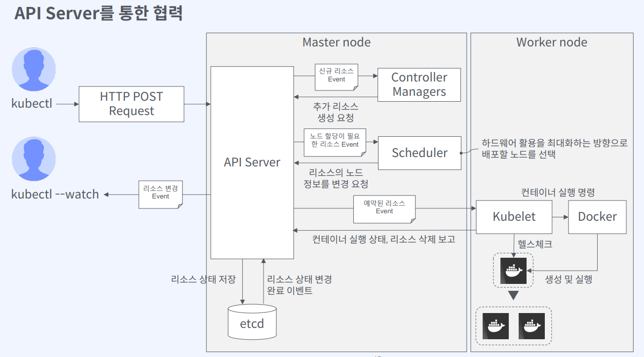The height and width of the screenshot is (357, 644).
Task: Select the kubectl --watch label
Action: pyautogui.click(x=55, y=195)
